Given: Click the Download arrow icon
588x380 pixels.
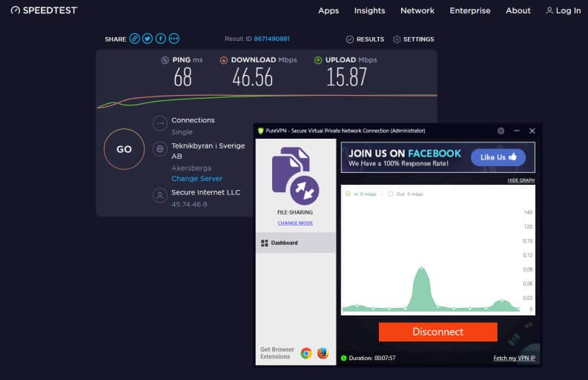Looking at the screenshot, I should (x=223, y=60).
